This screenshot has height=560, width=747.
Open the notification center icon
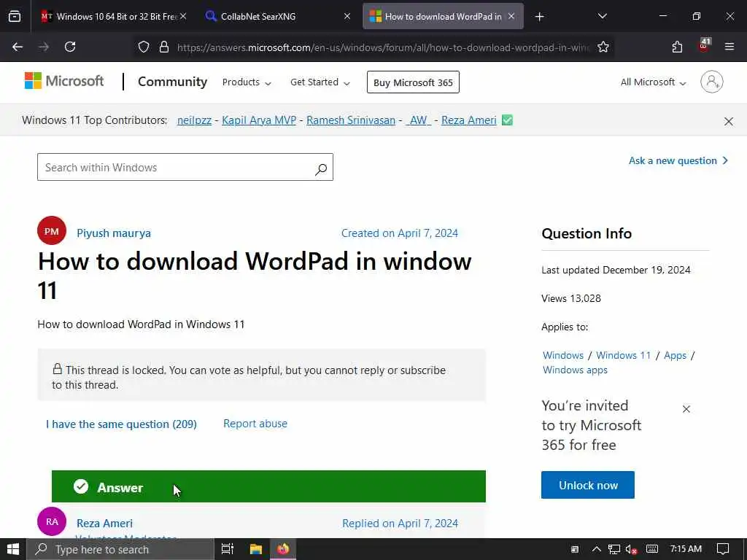coord(723,550)
